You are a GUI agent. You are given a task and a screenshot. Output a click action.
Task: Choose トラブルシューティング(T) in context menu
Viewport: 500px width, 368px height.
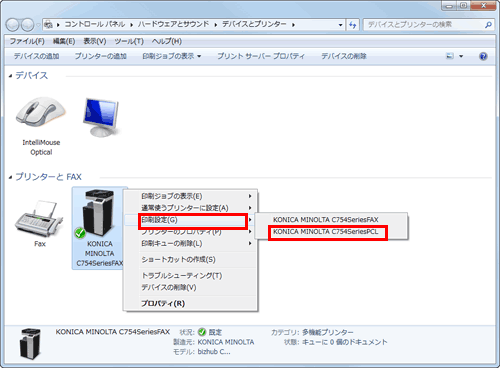(x=190, y=276)
